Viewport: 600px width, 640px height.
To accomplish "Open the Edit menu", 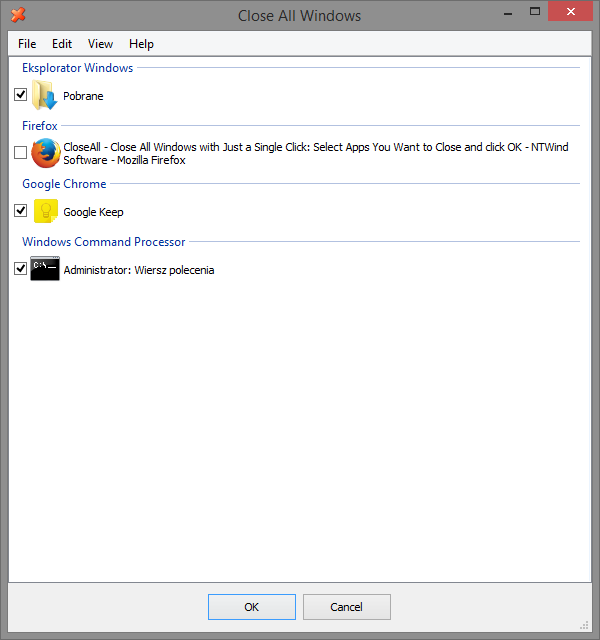I will point(62,44).
